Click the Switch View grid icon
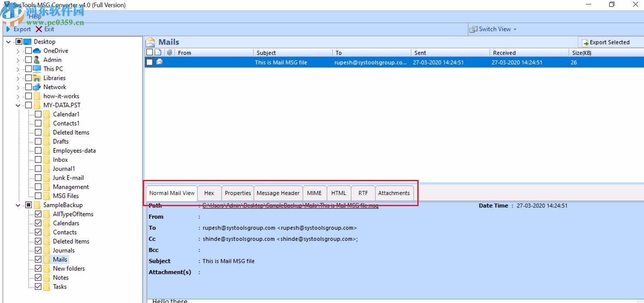 (x=475, y=29)
